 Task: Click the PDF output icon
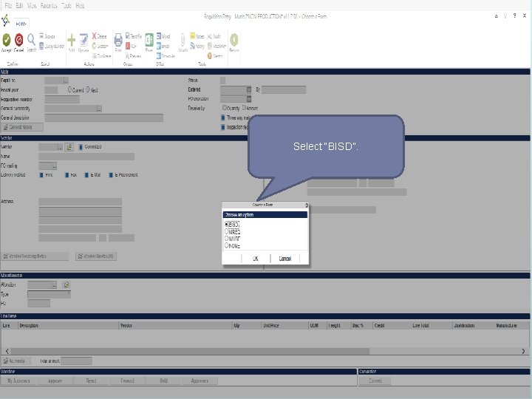[x=128, y=46]
